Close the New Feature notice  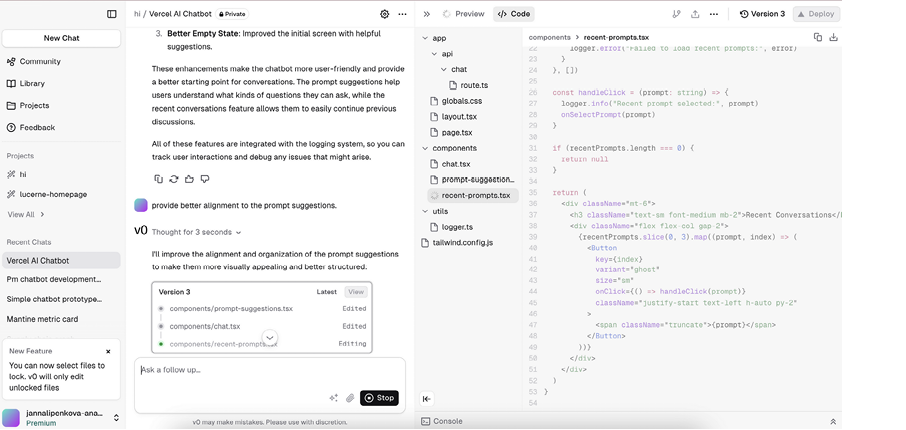pos(108,351)
